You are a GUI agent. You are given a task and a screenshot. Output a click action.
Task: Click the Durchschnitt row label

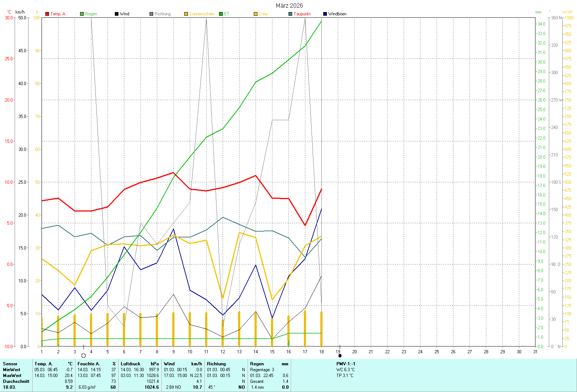tap(16, 381)
